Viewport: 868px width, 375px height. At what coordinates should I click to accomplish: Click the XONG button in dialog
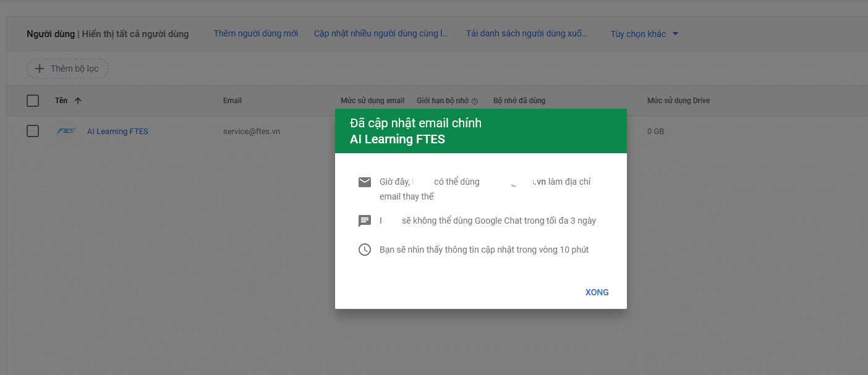(597, 292)
